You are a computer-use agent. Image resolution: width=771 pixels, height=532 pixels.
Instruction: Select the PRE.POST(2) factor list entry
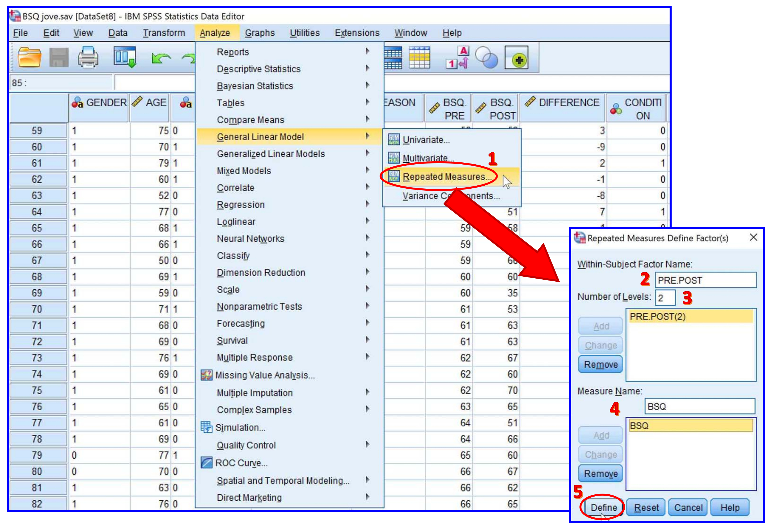658,317
